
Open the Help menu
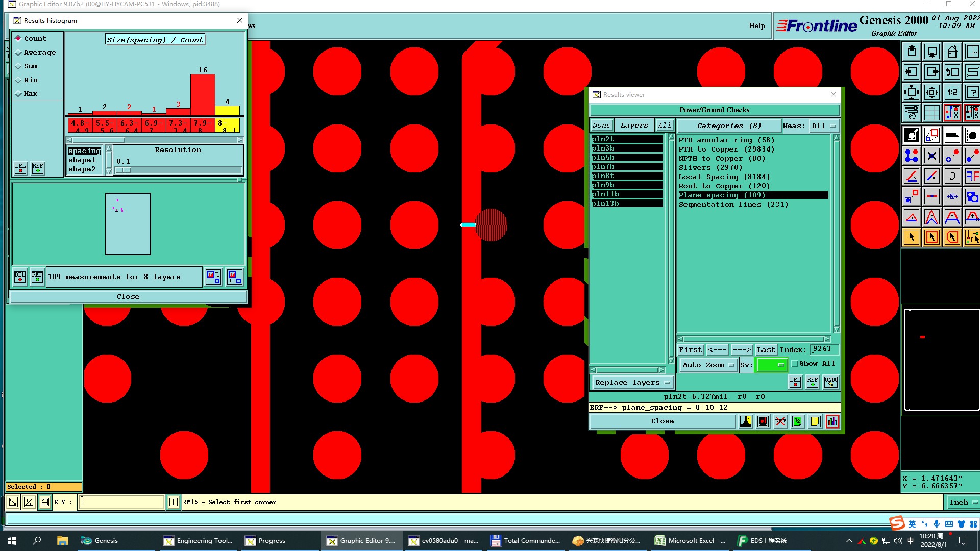click(756, 26)
